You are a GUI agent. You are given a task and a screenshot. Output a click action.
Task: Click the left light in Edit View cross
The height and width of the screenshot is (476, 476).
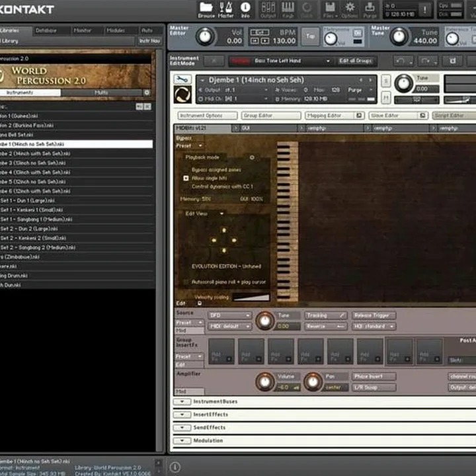click(214, 240)
